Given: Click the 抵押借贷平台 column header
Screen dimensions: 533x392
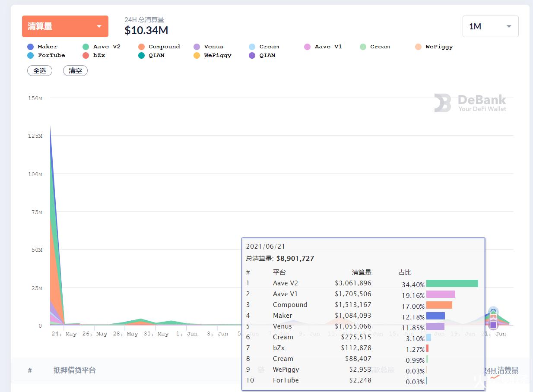Looking at the screenshot, I should point(75,370).
